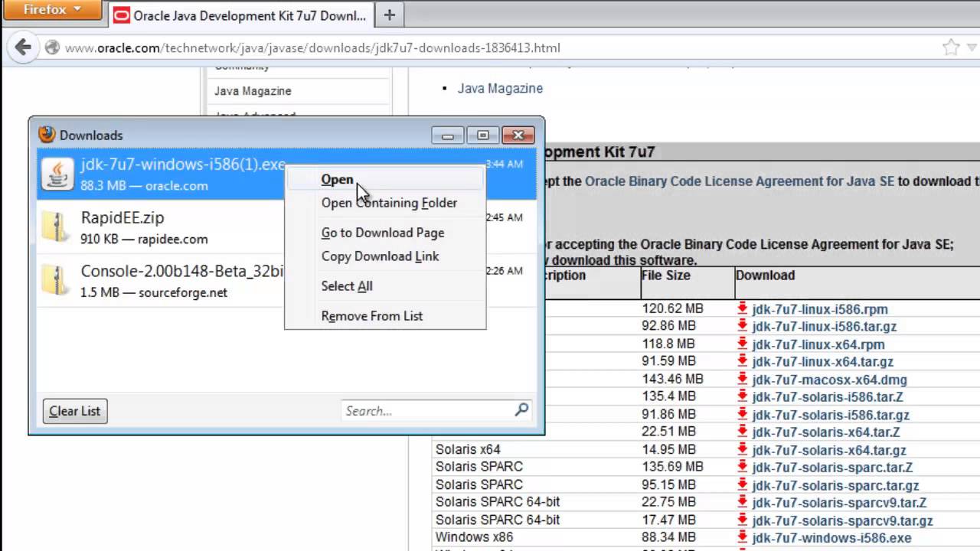
Task: Click red download arrow beside jdk-7u7-macosx-x64.dmg
Action: (x=742, y=379)
